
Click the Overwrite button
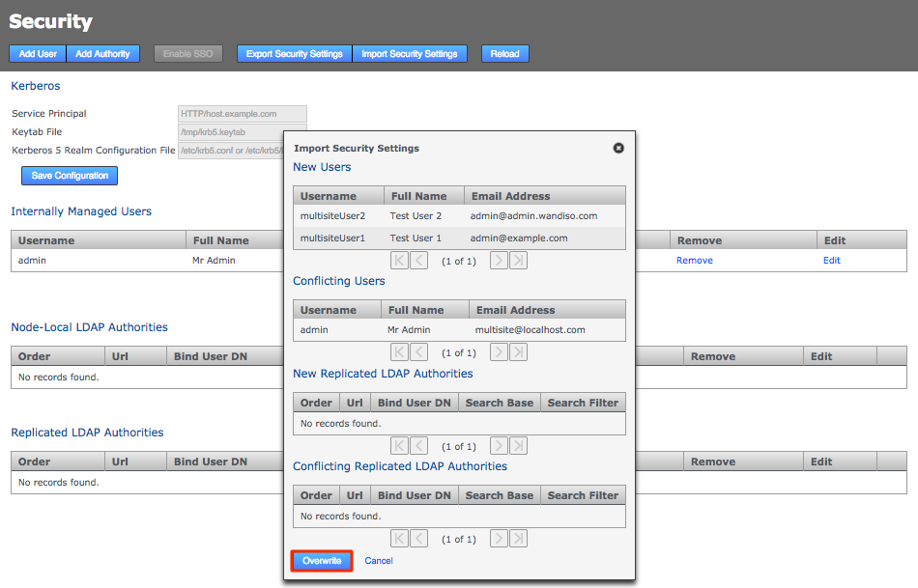[x=321, y=560]
